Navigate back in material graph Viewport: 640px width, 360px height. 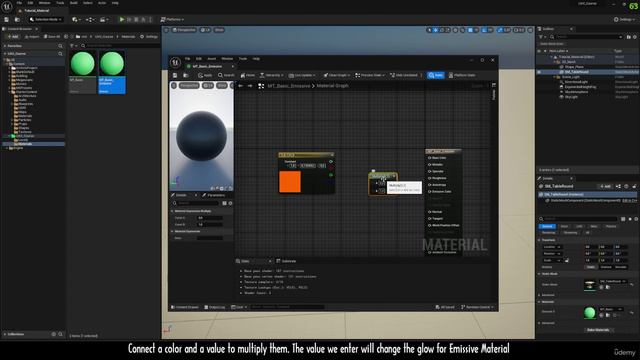(241, 86)
